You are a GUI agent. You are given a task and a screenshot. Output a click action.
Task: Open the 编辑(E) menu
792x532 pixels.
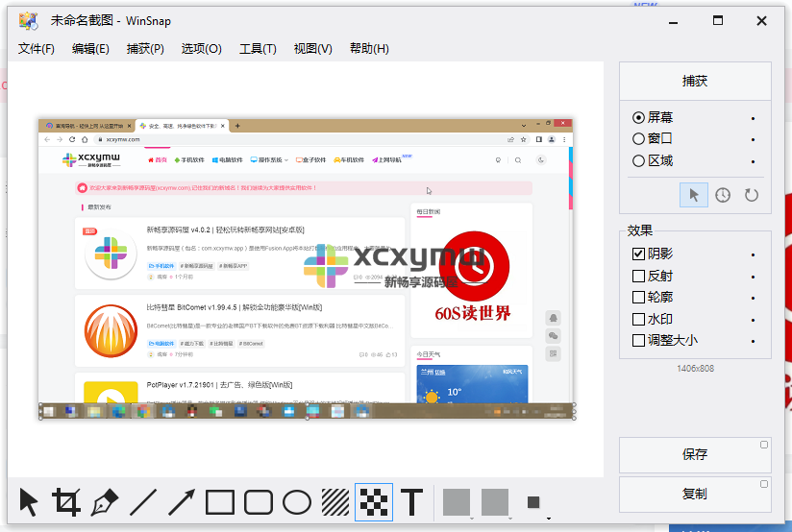(90, 49)
